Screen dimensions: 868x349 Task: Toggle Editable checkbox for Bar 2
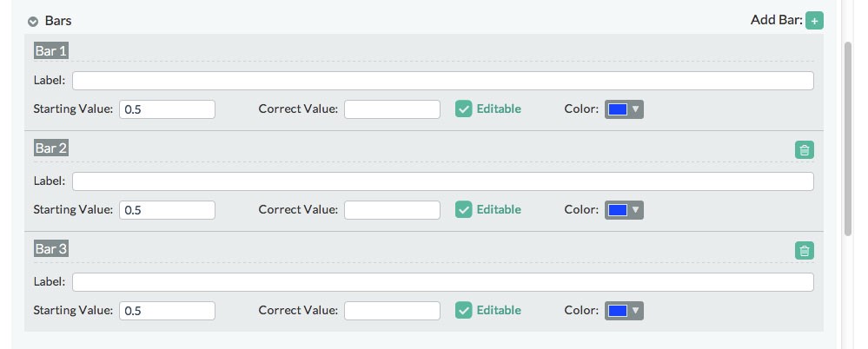click(x=464, y=209)
